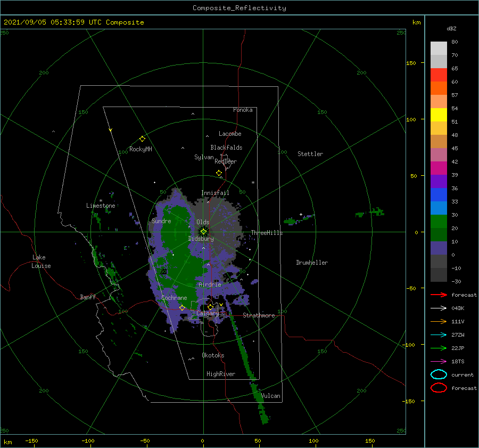Click the Sundre city label
This screenshot has height=448, width=479.
pos(161,221)
